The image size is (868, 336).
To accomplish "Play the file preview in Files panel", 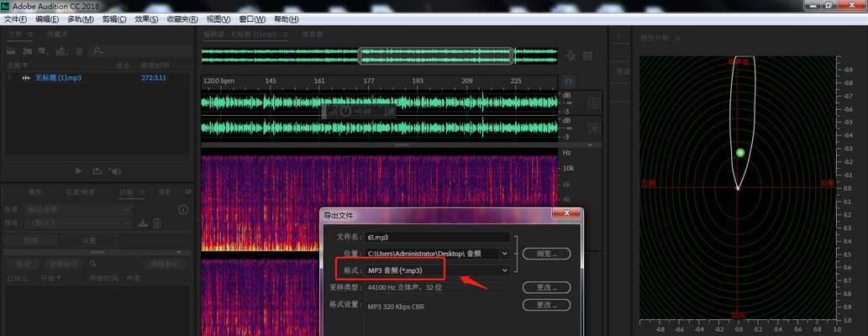I will (x=79, y=171).
